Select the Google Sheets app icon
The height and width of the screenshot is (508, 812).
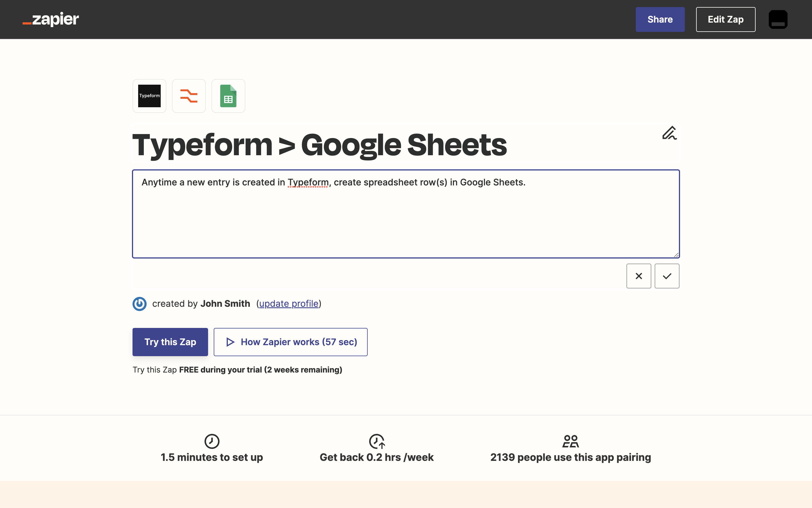228,96
